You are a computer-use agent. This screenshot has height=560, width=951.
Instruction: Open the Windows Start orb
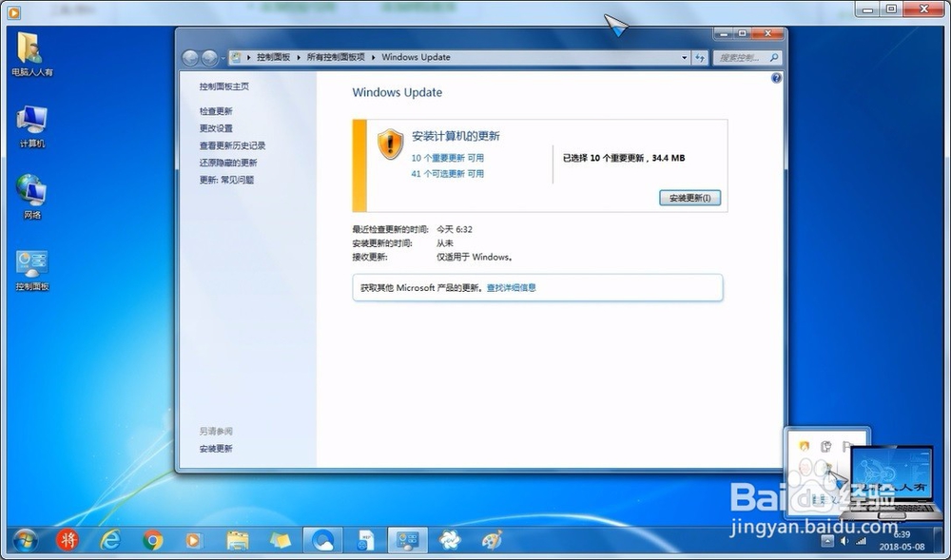(x=26, y=540)
